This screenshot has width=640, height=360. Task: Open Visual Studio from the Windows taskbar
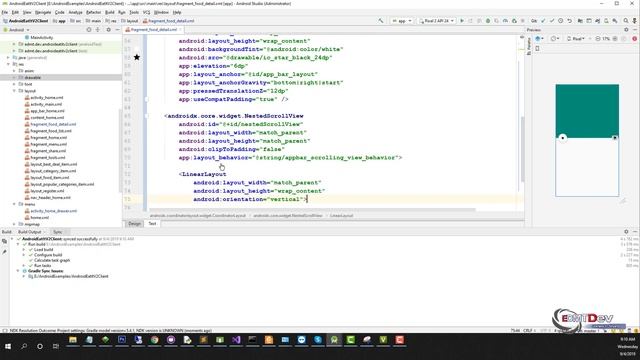click(236, 340)
